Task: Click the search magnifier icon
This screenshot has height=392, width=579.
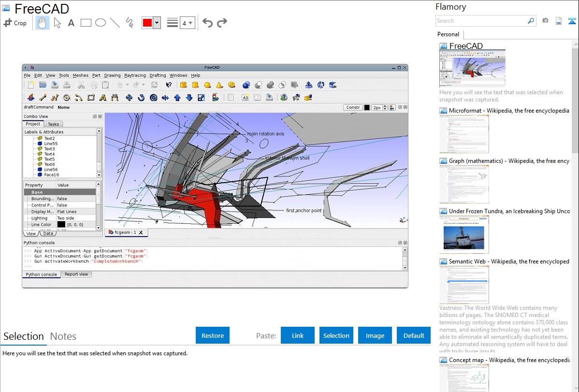Action: [531, 21]
